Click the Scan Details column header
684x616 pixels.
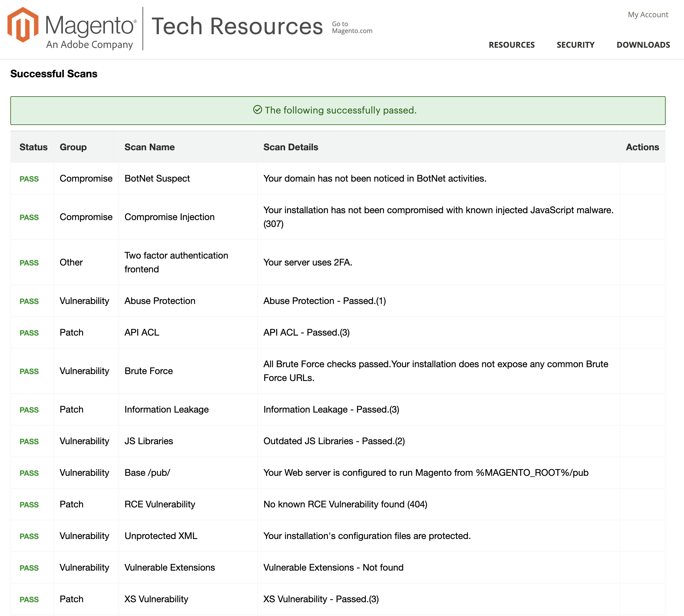coord(291,147)
